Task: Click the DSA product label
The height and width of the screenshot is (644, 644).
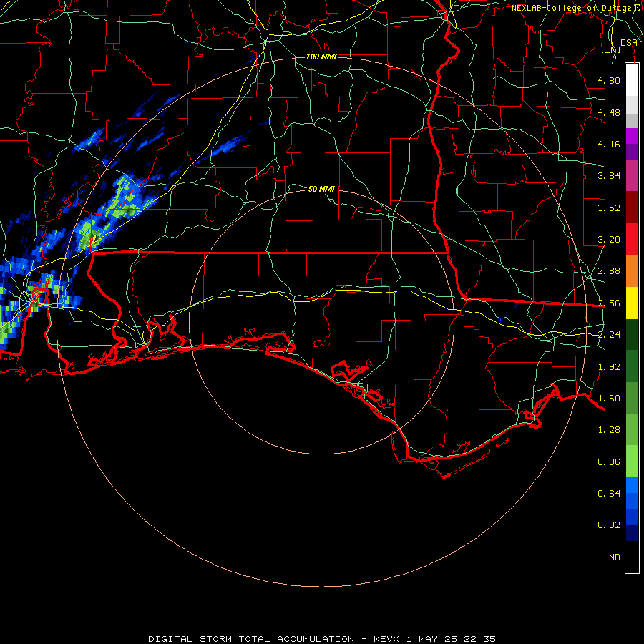Action: pyautogui.click(x=629, y=43)
